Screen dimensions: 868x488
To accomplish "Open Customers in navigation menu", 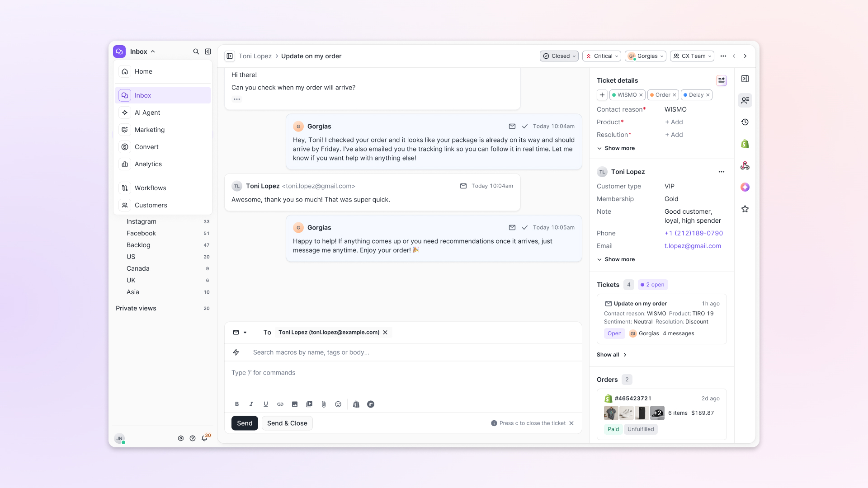I will 163,205.
